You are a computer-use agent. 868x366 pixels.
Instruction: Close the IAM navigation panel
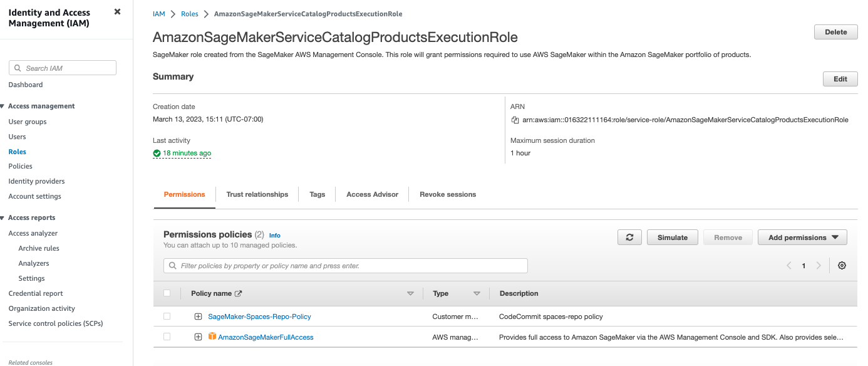pos(117,12)
